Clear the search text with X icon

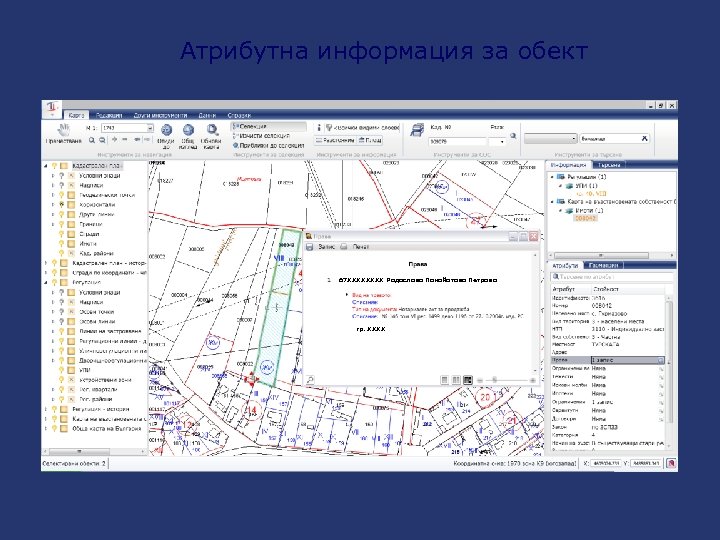point(644,138)
